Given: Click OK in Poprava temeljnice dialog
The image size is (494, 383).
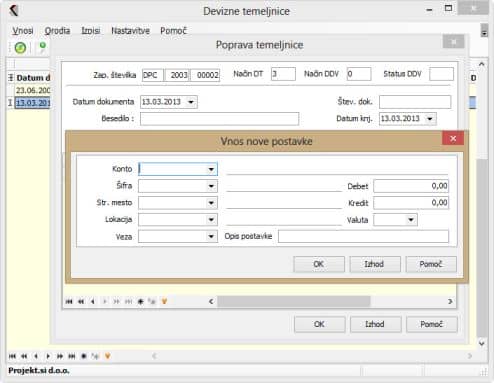Looking at the screenshot, I should (x=319, y=324).
